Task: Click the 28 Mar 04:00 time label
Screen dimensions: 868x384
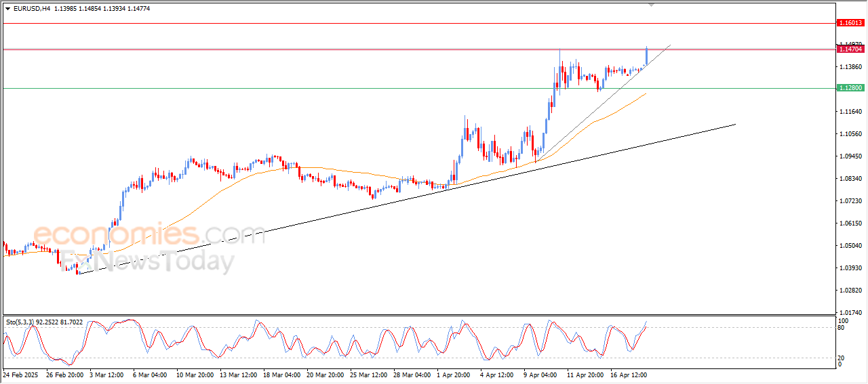Action: pos(413,374)
